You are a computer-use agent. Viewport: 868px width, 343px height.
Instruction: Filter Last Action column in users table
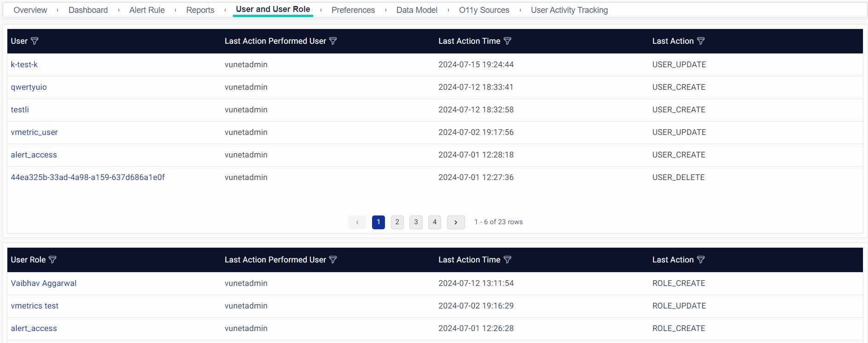[x=701, y=41]
